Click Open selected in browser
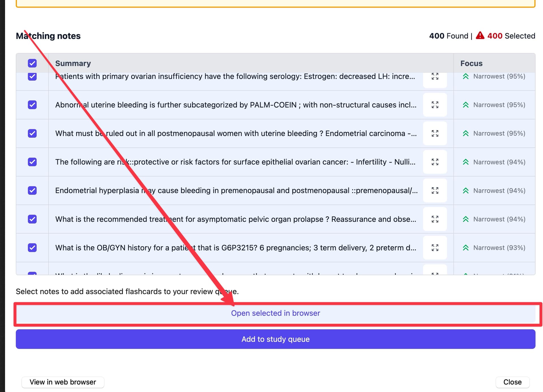 (x=275, y=313)
